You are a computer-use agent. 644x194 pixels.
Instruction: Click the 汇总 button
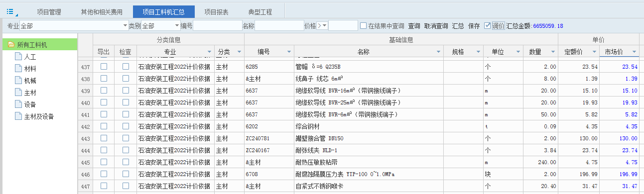[x=458, y=25]
